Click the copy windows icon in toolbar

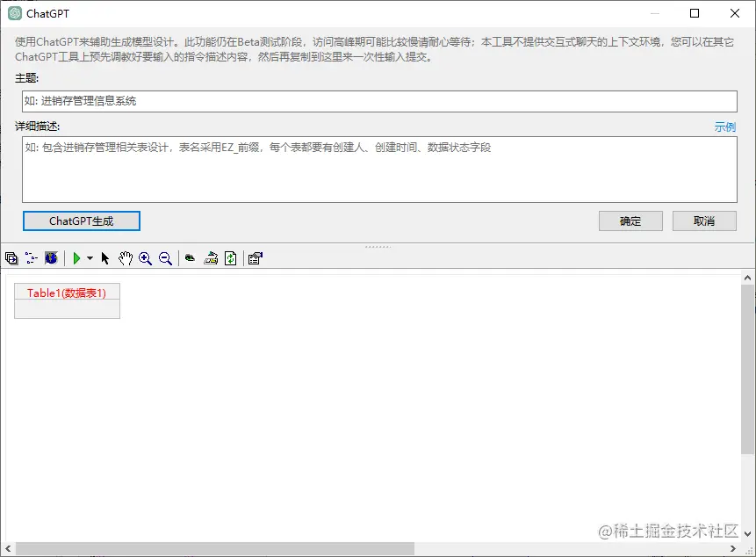point(11,258)
